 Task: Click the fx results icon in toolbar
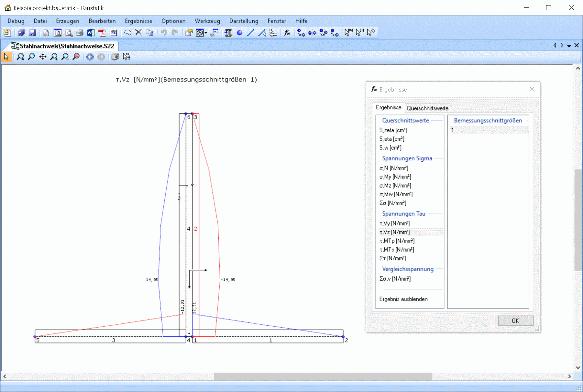287,33
